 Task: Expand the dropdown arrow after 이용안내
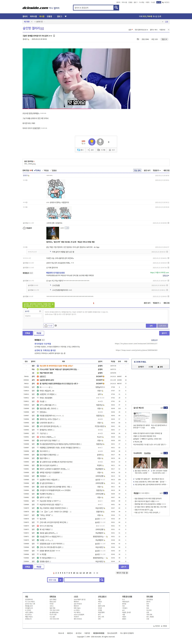tap(169, 30)
